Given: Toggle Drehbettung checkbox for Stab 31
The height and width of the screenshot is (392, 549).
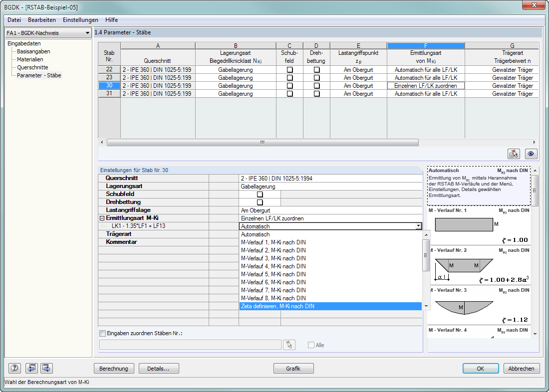Looking at the screenshot, I should 317,94.
